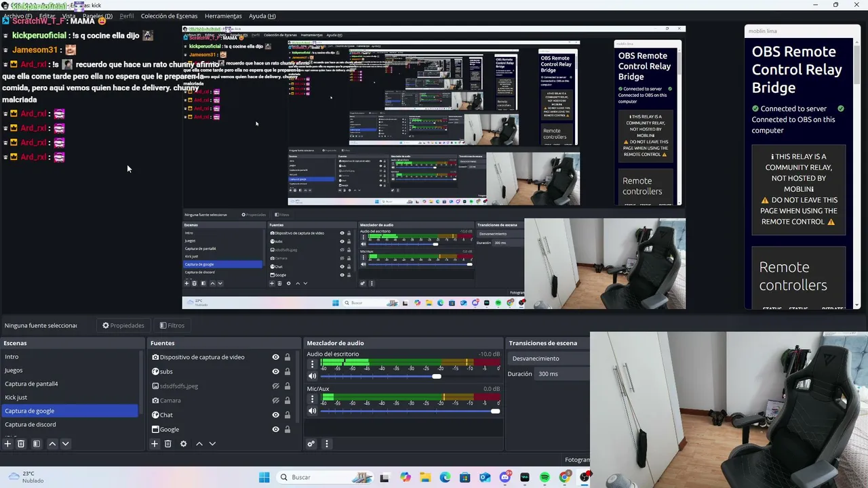Click the Filtros button

pos(172,325)
